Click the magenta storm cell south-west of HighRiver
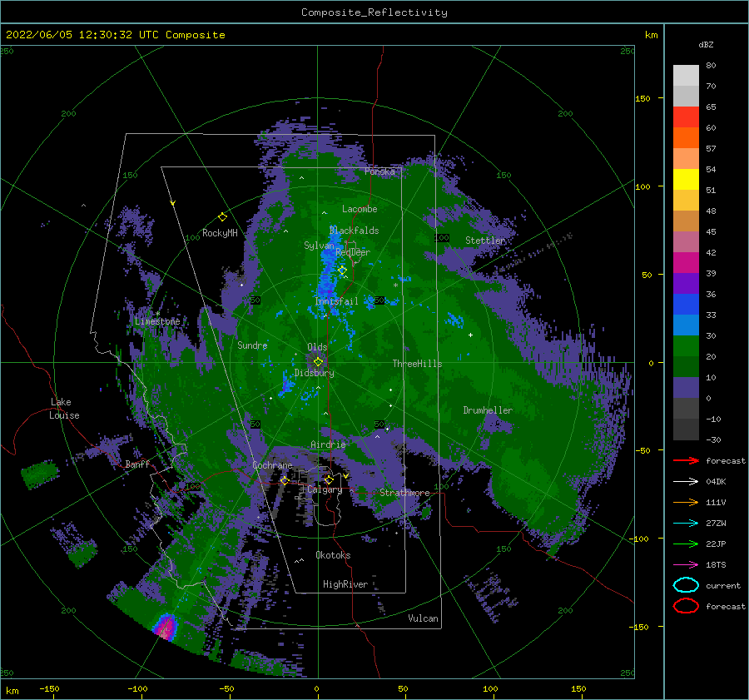Image resolution: width=749 pixels, height=700 pixels. [x=166, y=627]
